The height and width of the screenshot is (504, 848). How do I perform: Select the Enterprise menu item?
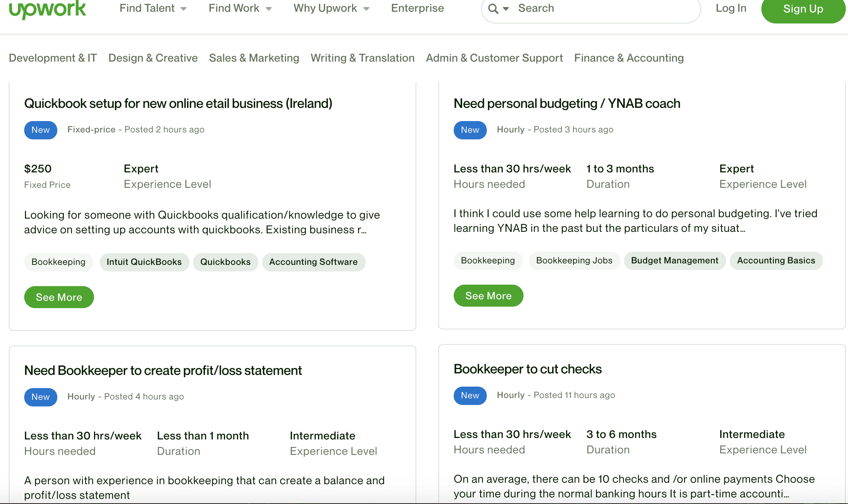click(417, 8)
